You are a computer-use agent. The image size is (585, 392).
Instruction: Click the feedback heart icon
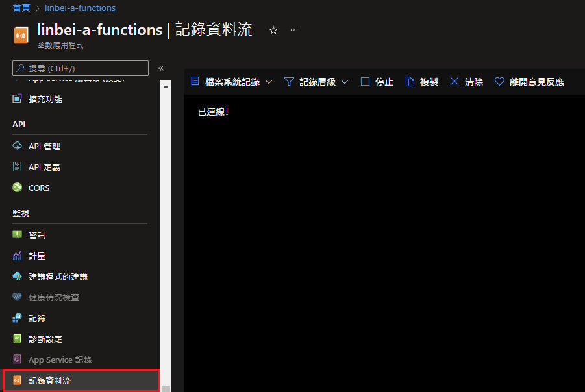(499, 81)
